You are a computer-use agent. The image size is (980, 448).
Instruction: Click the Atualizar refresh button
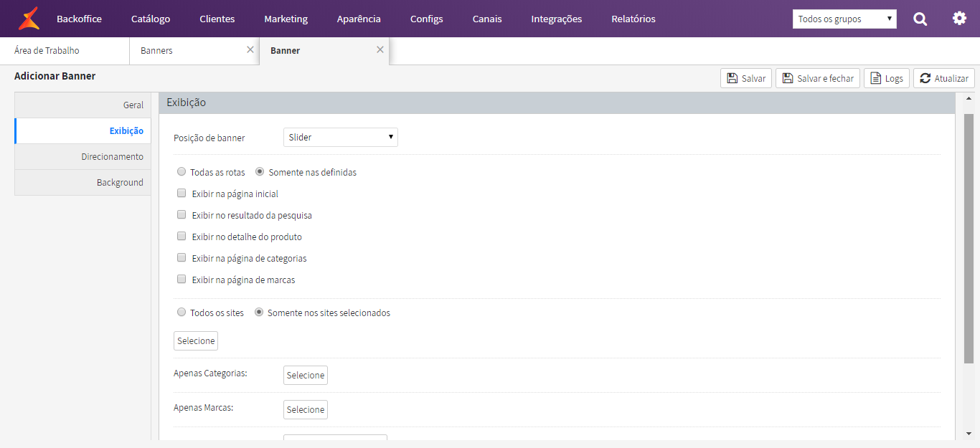pos(944,78)
